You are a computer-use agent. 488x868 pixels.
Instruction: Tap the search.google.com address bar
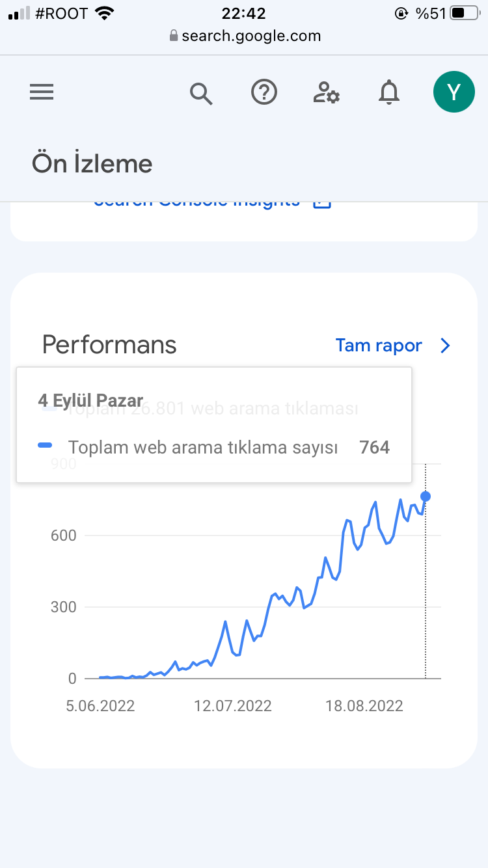[245, 36]
